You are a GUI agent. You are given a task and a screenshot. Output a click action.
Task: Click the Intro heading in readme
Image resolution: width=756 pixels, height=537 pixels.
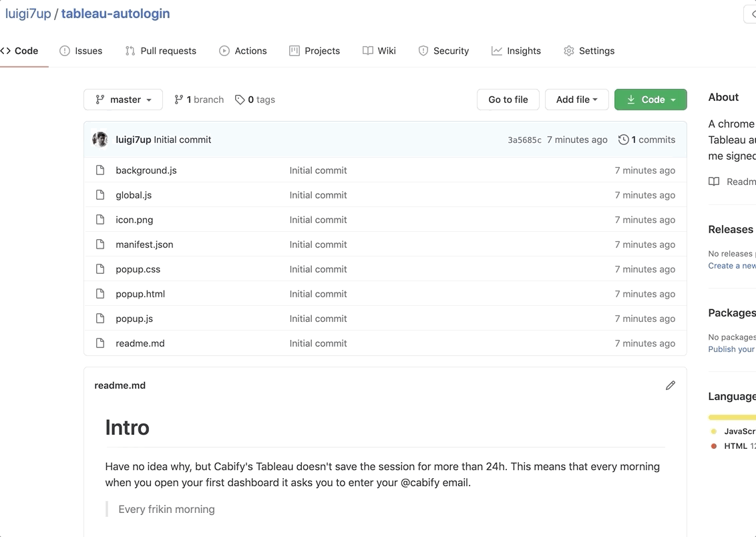[x=128, y=427]
